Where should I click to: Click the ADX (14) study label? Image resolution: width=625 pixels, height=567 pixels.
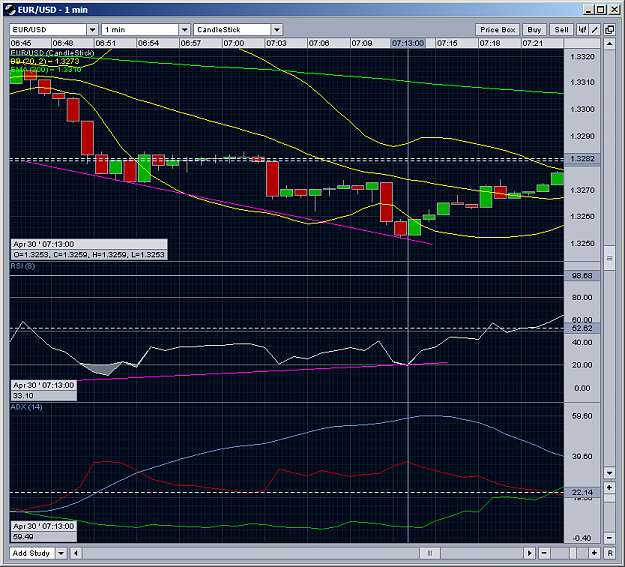[26, 407]
